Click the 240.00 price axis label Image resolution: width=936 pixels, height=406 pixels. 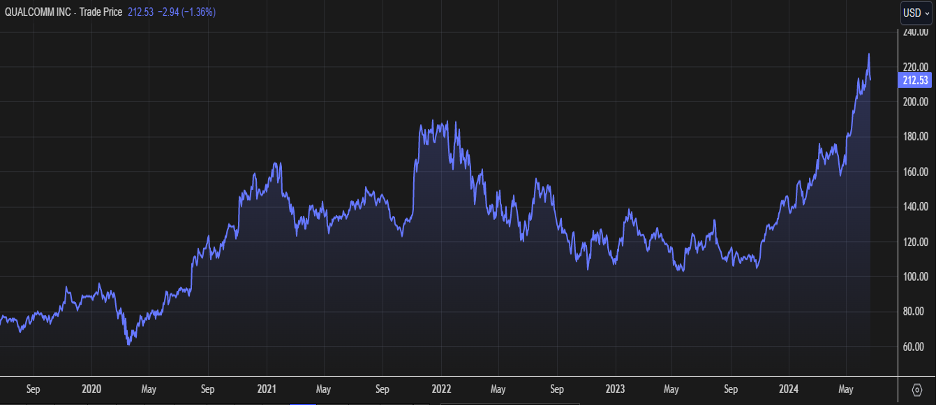coord(916,32)
